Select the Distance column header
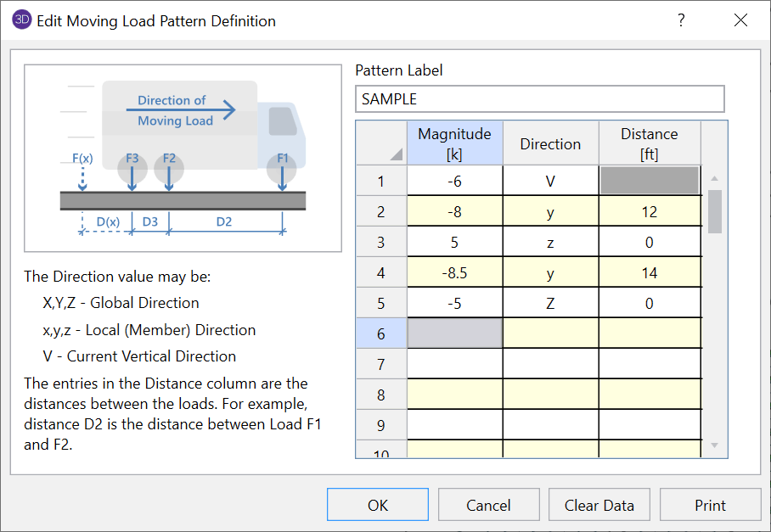 click(650, 143)
